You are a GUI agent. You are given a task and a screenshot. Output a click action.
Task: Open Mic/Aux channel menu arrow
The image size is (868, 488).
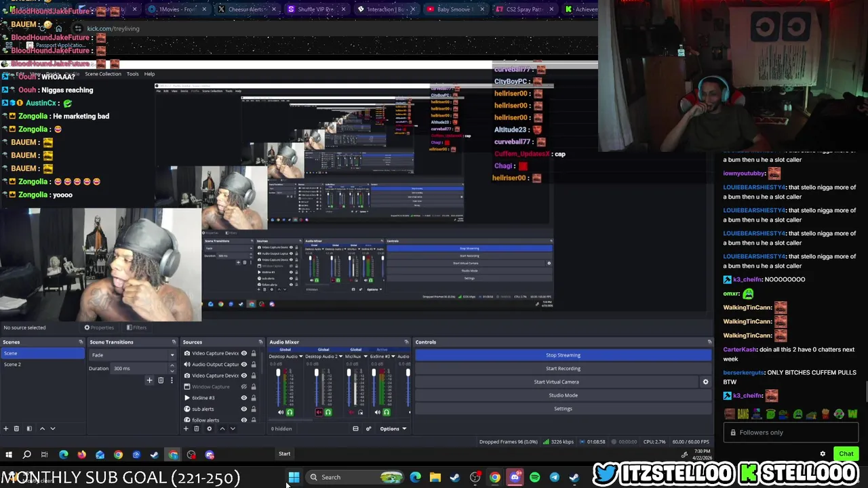tap(365, 357)
